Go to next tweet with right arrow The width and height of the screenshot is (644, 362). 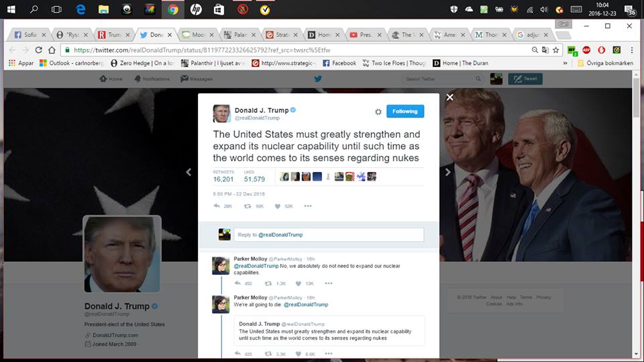click(448, 173)
